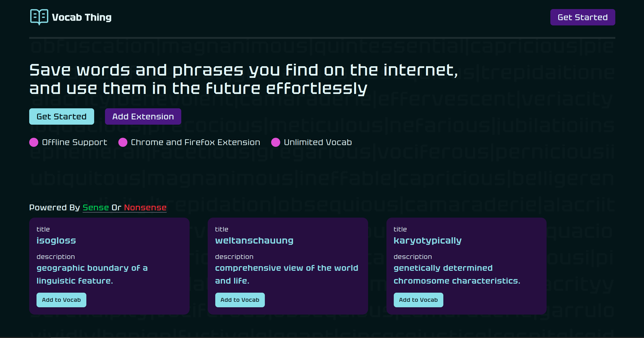Open the Sense Or Nonsense link
The width and height of the screenshot is (644, 338).
tap(124, 208)
